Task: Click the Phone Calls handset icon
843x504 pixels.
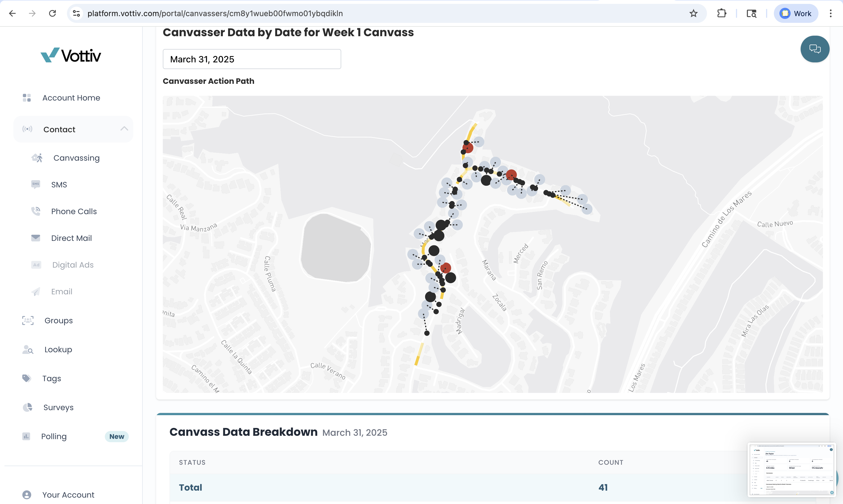Action: 36,211
